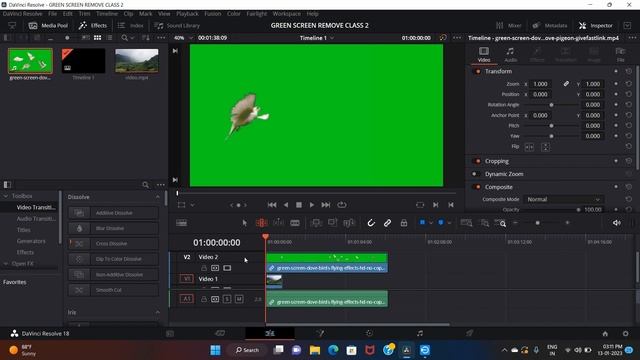The width and height of the screenshot is (640, 360).
Task: Toggle zoom X/Y link icon
Action: [566, 84]
